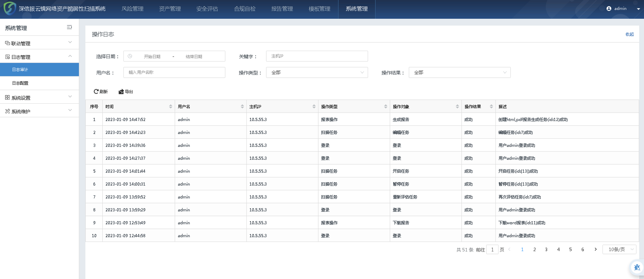Viewport: 644px width, 279px height.
Task: Click 暂停任务 operation object cell
Action: [x=401, y=184]
